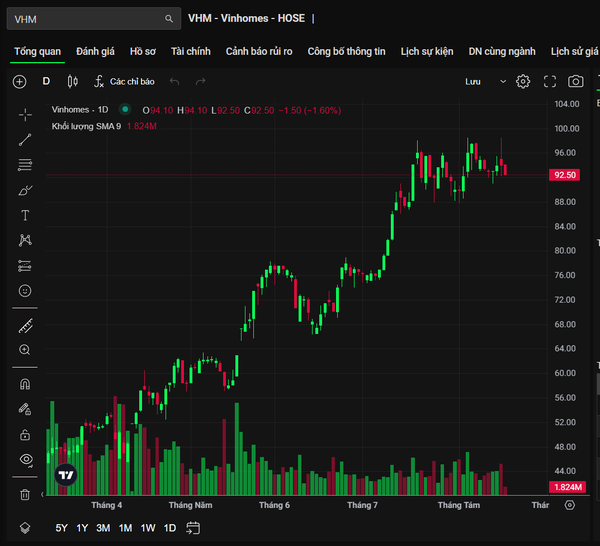
Task: Open the DN cùng ngành tab
Action: coord(502,52)
